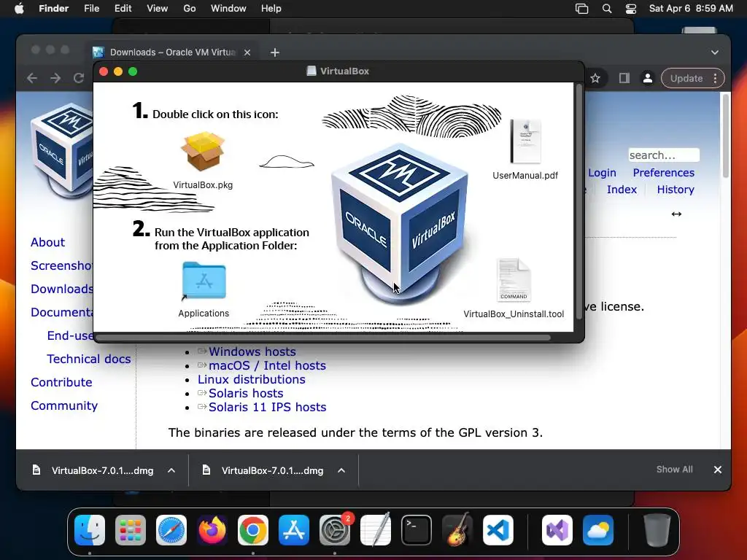Open the Community sidebar link
Screen dimensions: 747x560
click(64, 405)
